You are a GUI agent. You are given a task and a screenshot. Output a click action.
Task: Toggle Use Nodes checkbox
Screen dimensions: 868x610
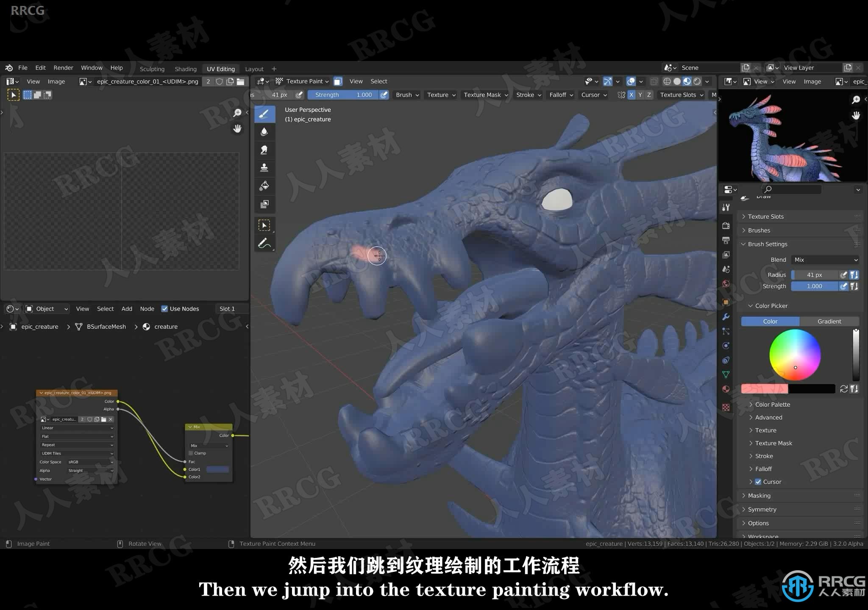(x=164, y=308)
